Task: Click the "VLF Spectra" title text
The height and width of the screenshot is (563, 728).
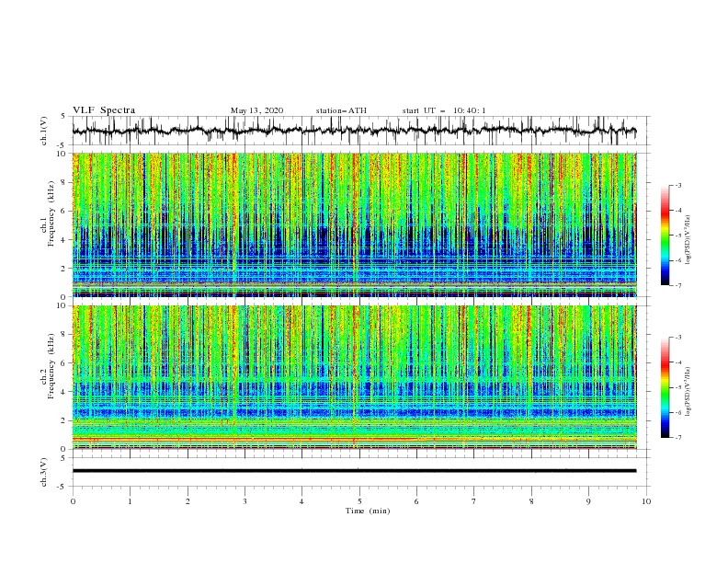Action: (104, 110)
